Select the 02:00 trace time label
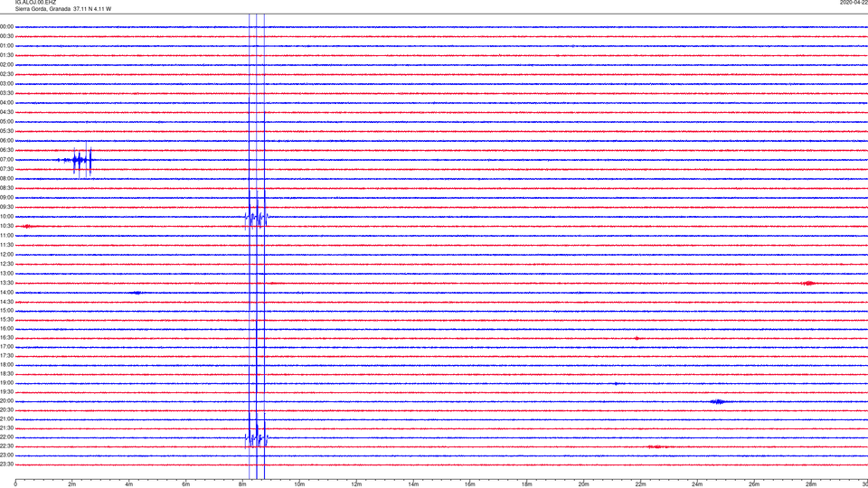 [x=6, y=65]
